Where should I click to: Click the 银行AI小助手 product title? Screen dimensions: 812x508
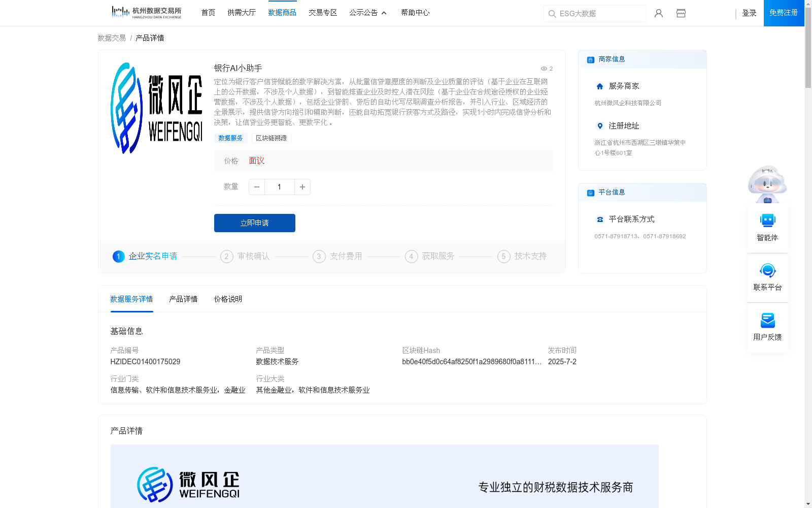pos(238,68)
